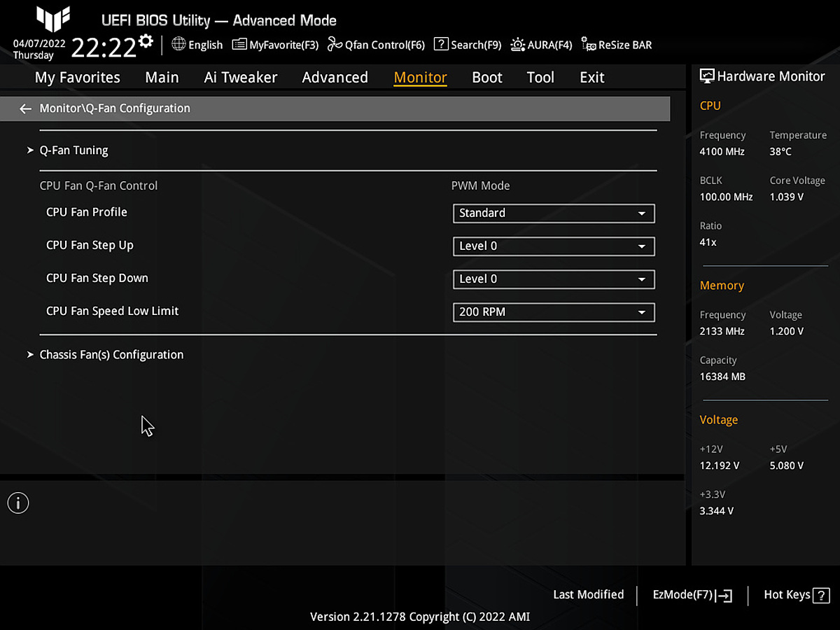This screenshot has height=630, width=840.
Task: Click the EzMode exit arrow icon
Action: pos(724,596)
